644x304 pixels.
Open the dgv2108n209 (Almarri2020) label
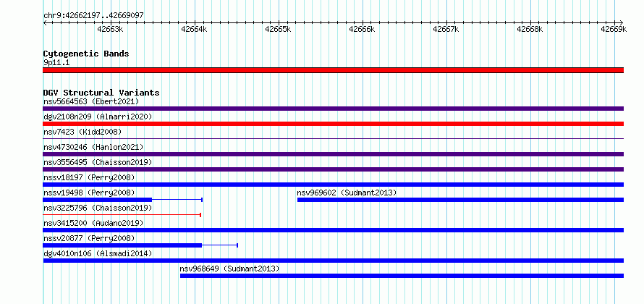pos(98,117)
